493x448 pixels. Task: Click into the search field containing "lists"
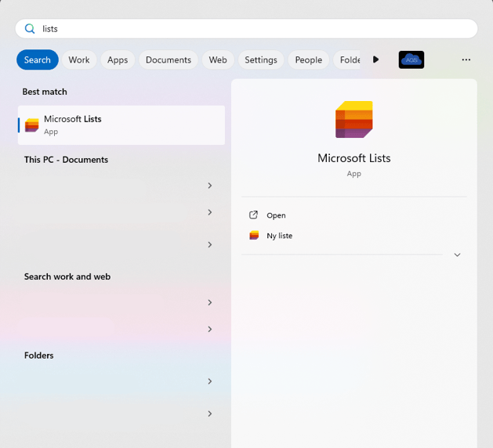(246, 29)
